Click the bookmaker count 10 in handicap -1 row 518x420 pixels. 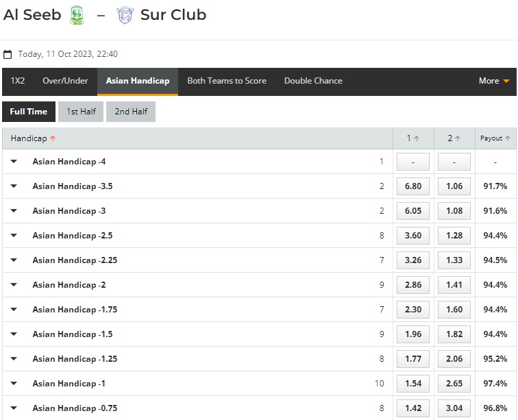(x=380, y=384)
